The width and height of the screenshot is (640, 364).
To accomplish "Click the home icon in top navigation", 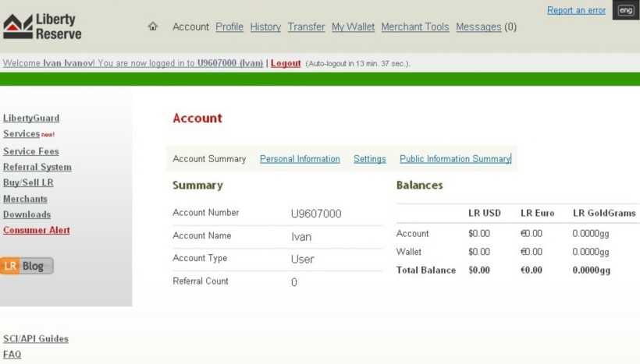I will coord(153,27).
